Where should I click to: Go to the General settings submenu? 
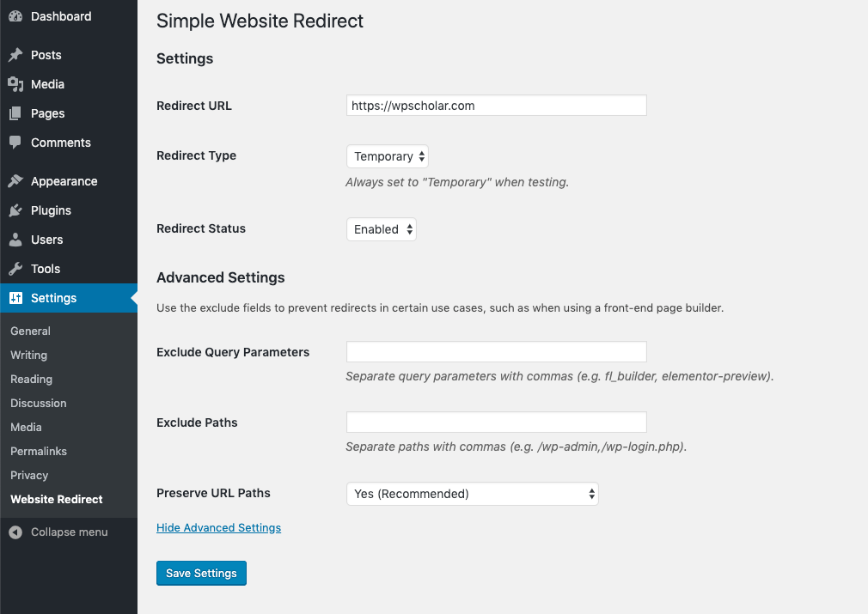(x=30, y=331)
